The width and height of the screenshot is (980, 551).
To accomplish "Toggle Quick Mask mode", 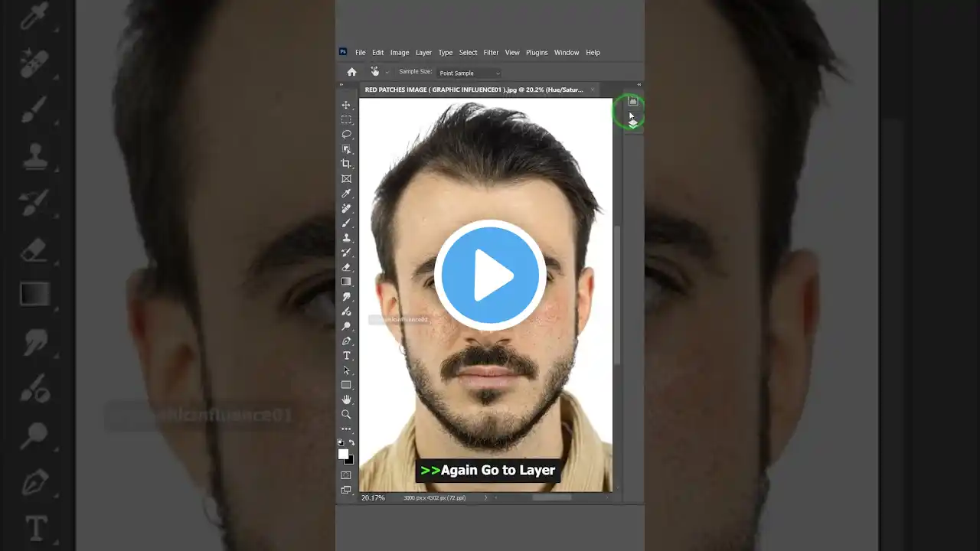I will coord(346,475).
